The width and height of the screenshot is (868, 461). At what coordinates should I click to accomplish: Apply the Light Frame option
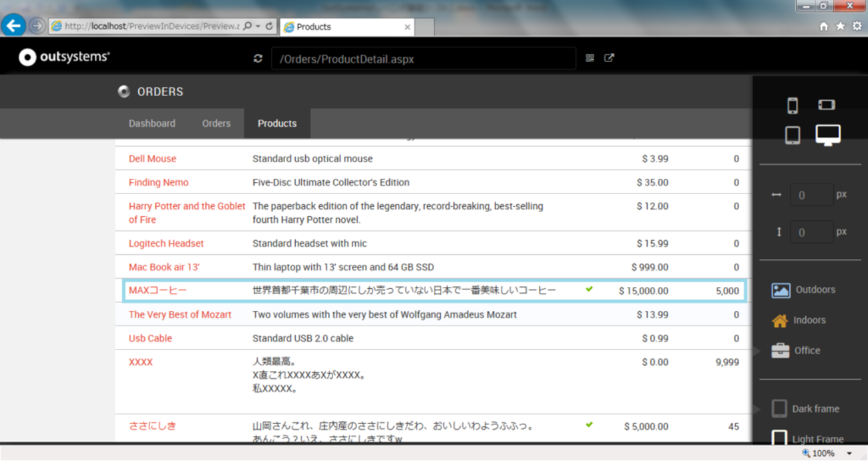click(x=807, y=439)
